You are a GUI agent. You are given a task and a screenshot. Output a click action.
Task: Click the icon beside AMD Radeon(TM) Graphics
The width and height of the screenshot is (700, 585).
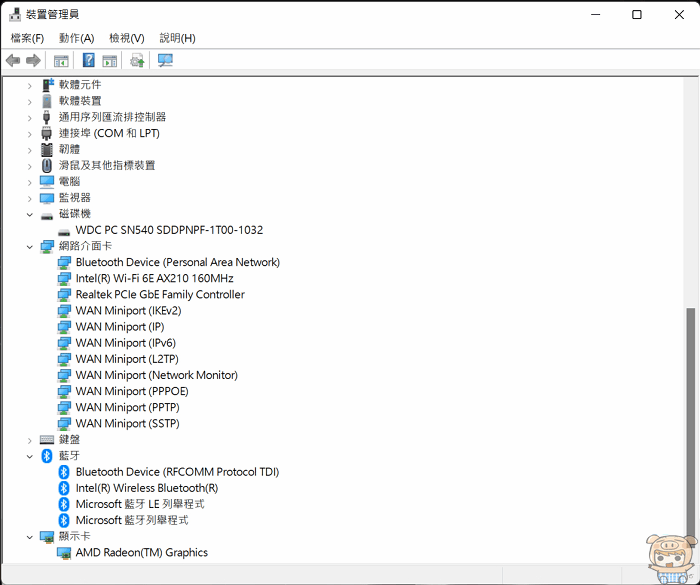(x=64, y=553)
